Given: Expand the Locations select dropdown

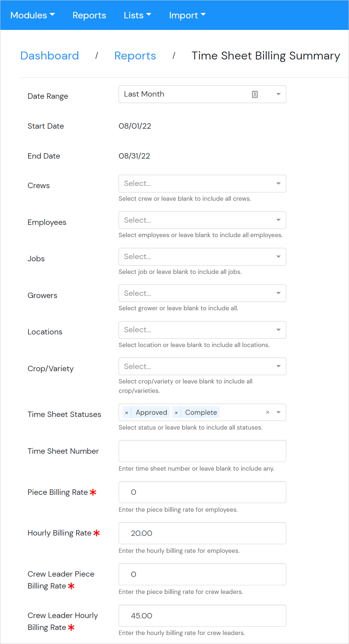Looking at the screenshot, I should [x=278, y=330].
